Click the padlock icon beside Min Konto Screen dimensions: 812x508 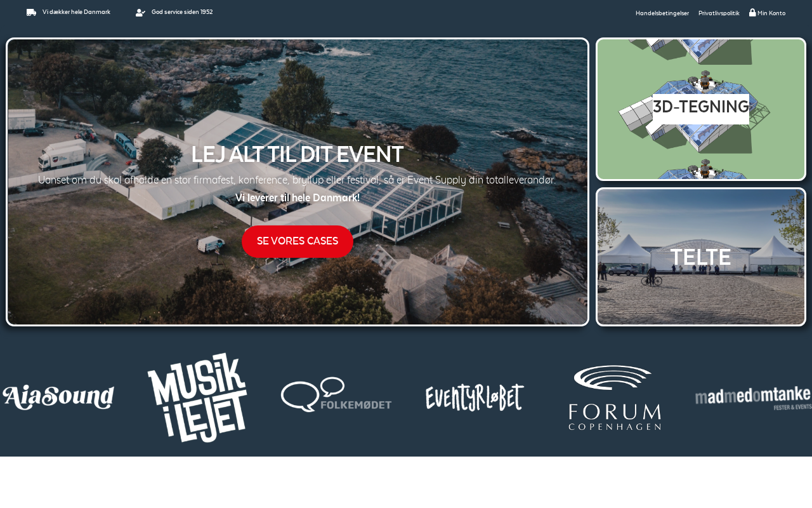[752, 12]
